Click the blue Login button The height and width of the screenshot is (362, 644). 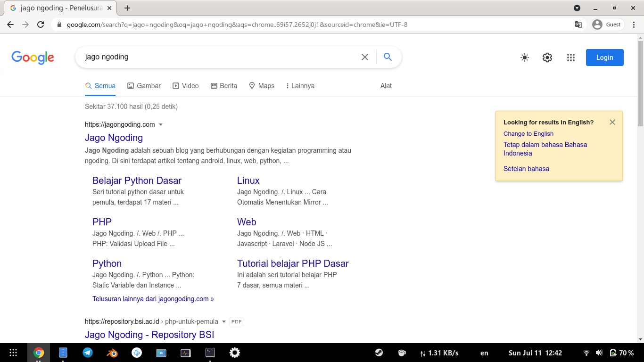(x=604, y=58)
